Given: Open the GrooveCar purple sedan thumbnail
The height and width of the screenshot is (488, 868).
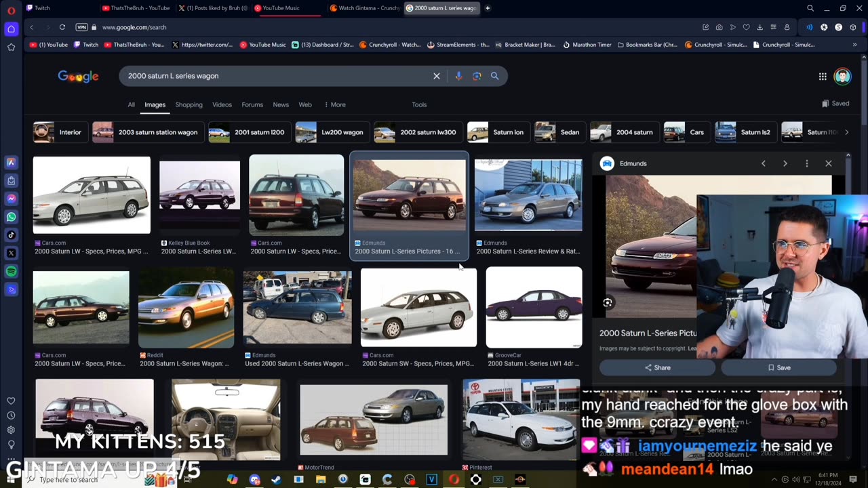Looking at the screenshot, I should click(534, 308).
